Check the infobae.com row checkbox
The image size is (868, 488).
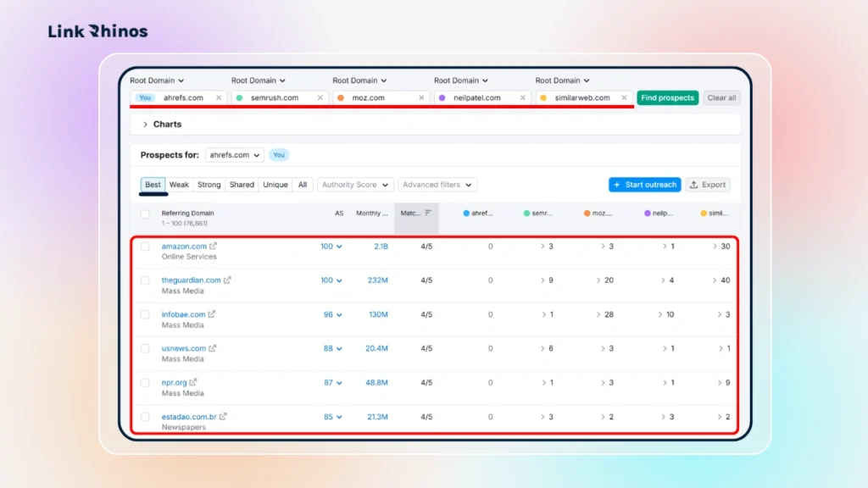coord(145,314)
